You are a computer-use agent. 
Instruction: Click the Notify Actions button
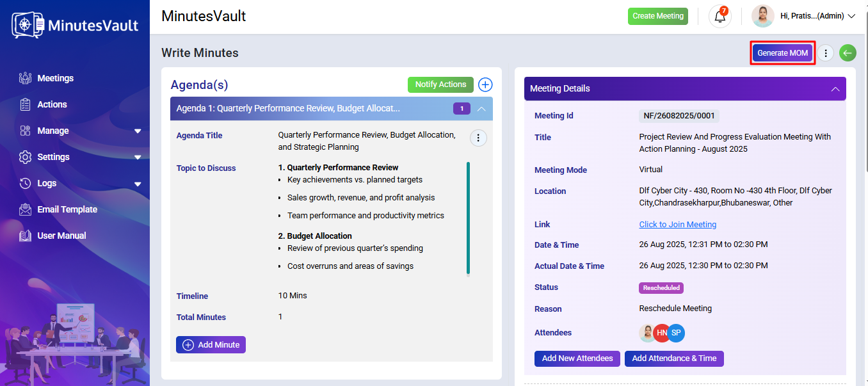(x=441, y=84)
